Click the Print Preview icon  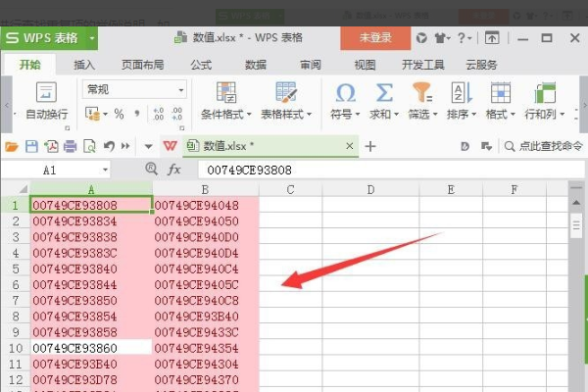(89, 146)
